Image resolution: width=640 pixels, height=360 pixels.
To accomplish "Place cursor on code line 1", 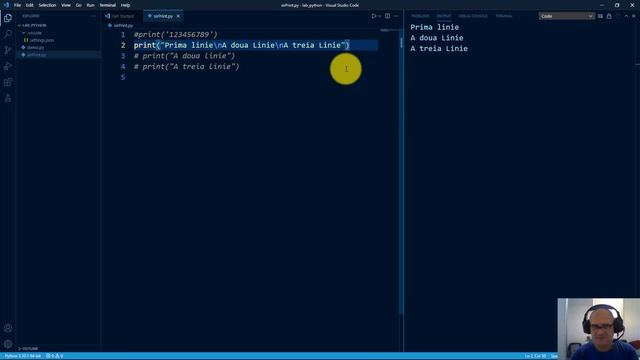I will tap(176, 35).
